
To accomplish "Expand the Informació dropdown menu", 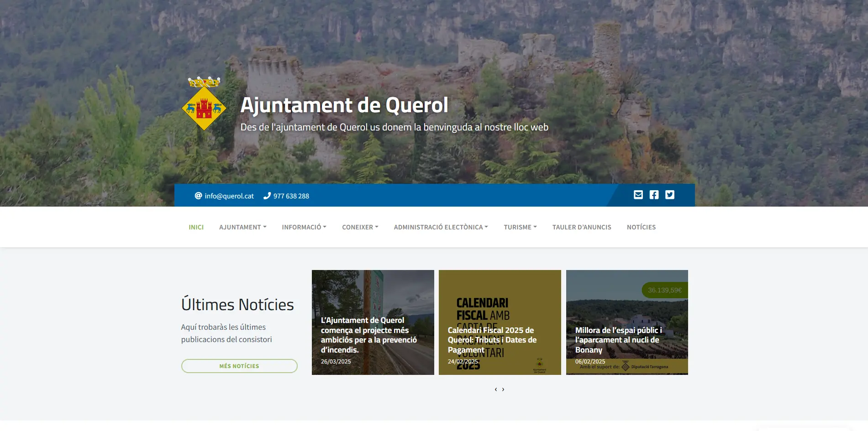I will 304,227.
